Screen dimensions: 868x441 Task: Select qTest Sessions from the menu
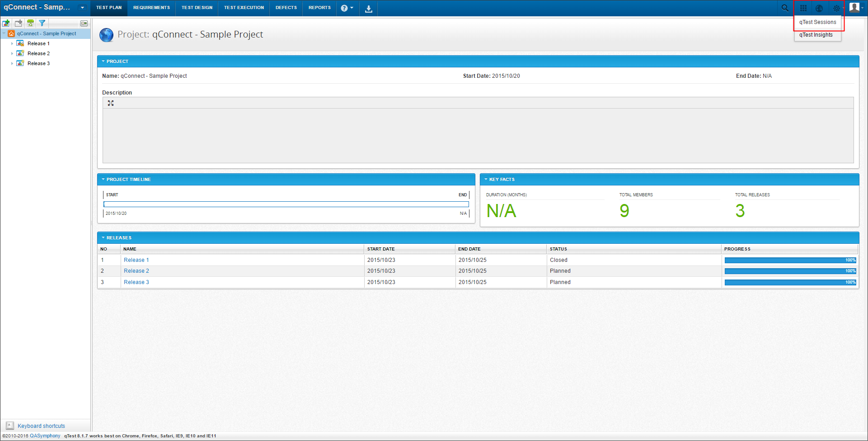pos(817,22)
